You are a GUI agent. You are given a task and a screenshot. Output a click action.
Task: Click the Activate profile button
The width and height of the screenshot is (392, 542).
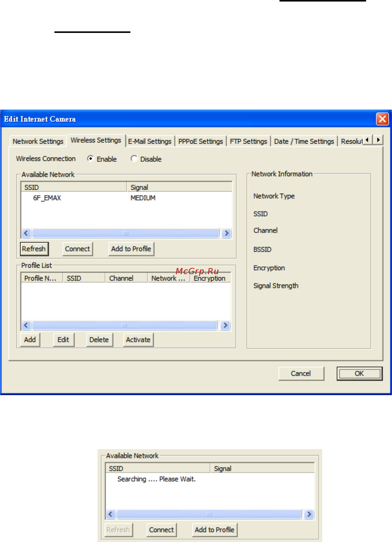point(138,340)
